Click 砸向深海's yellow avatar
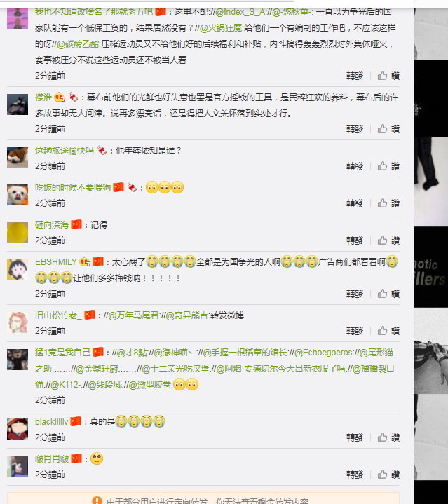The width and height of the screenshot is (448, 504). point(18,232)
